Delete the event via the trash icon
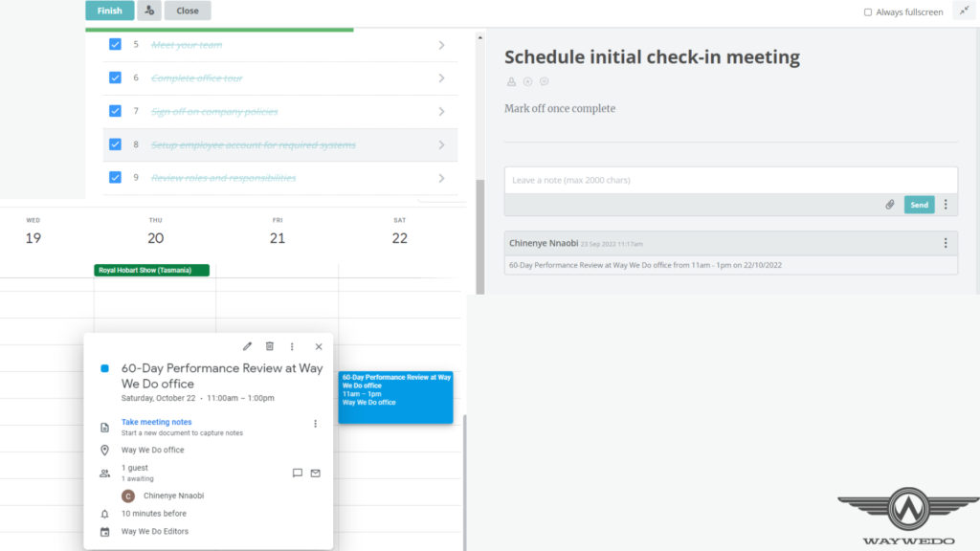The height and width of the screenshot is (551, 980). [x=271, y=346]
